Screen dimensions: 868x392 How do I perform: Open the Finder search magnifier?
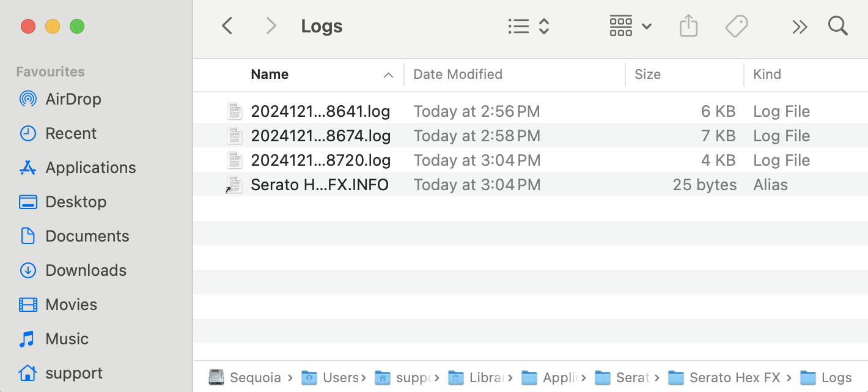837,26
